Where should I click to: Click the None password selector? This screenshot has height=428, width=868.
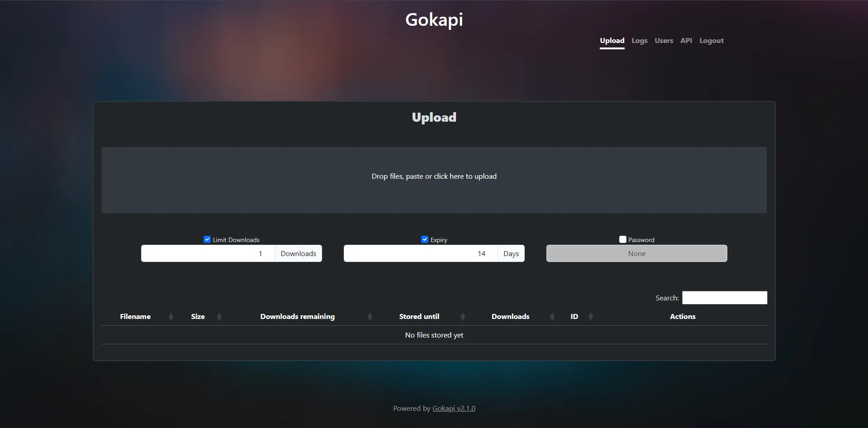[636, 253]
